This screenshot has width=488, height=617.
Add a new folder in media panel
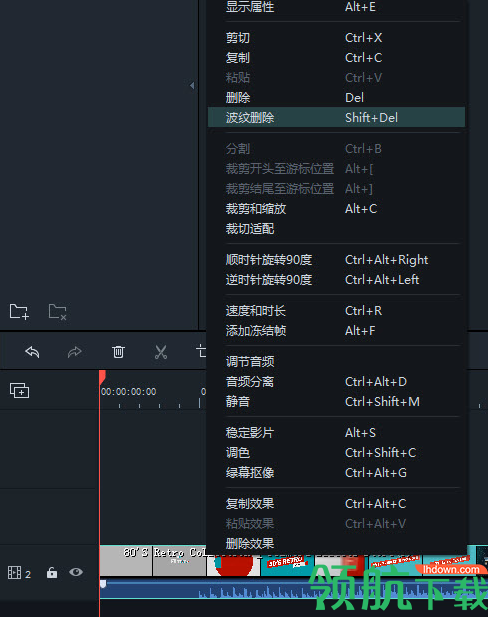(x=19, y=312)
